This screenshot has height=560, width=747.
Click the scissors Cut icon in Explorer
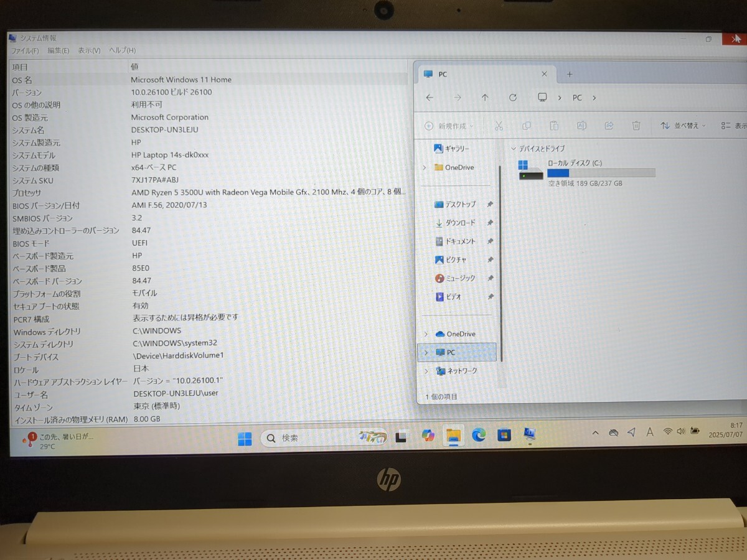tap(499, 126)
